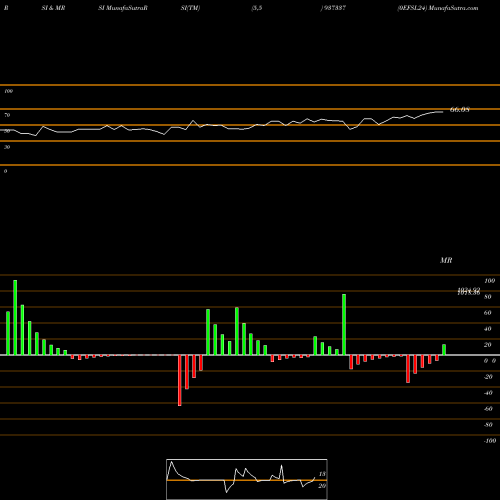Click the -80 label on the MR axis
Image resolution: width=500 pixels, height=500 pixels.
pos(488,425)
